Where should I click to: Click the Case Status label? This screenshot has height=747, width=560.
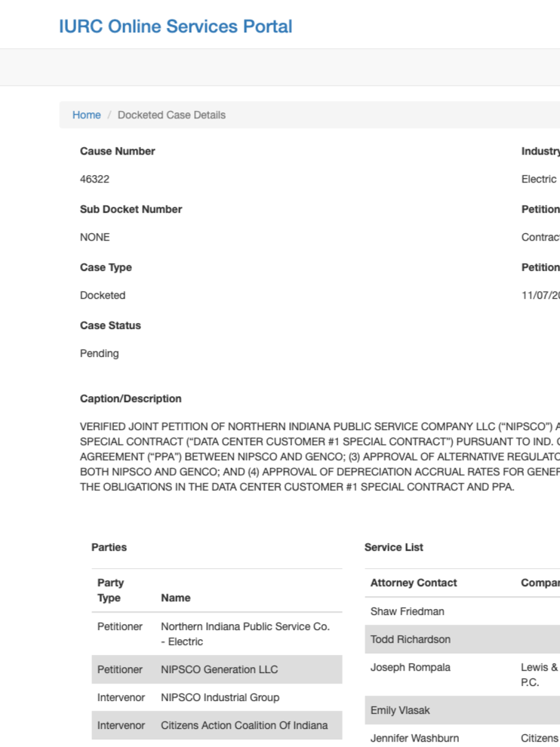111,325
